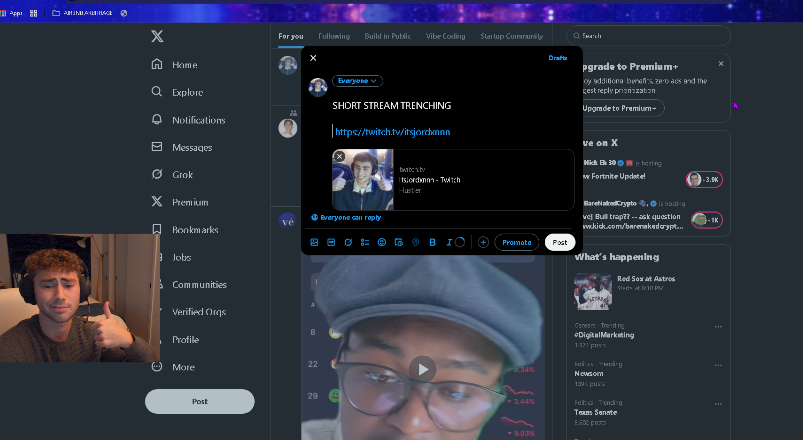Schedule the post with calendar icon
The height and width of the screenshot is (440, 803).
tap(398, 242)
